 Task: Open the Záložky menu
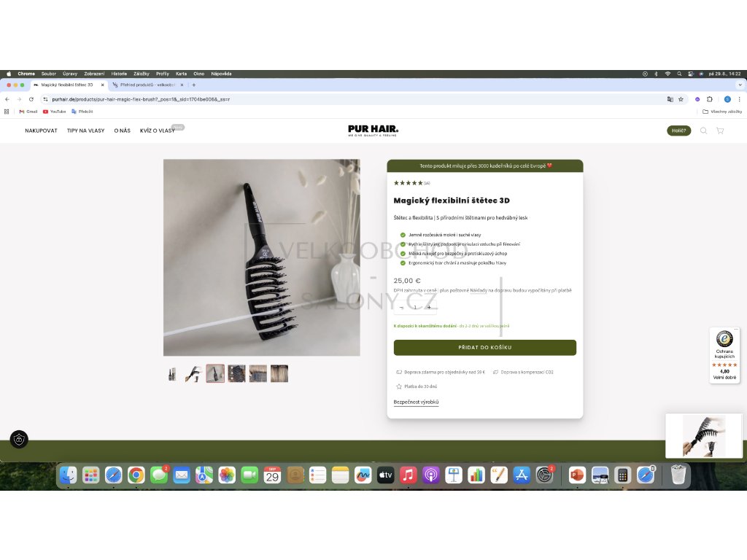[x=142, y=74]
